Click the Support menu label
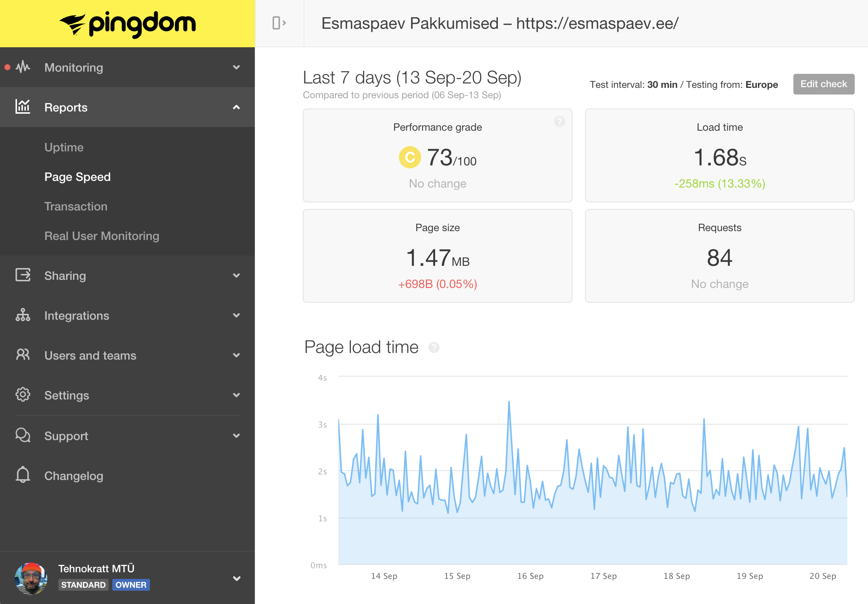The width and height of the screenshot is (868, 604). [x=66, y=436]
